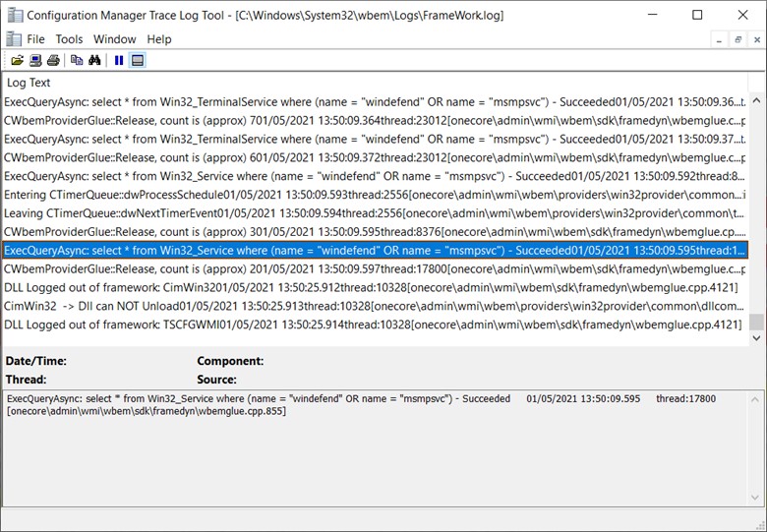
Task: Toggle the Show/Hide details pane icon
Action: 138,60
